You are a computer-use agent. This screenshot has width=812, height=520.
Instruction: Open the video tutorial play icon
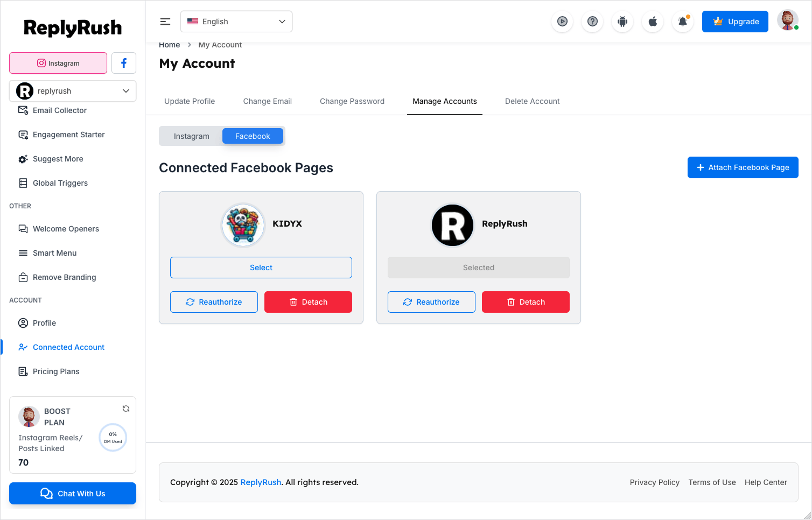(562, 22)
